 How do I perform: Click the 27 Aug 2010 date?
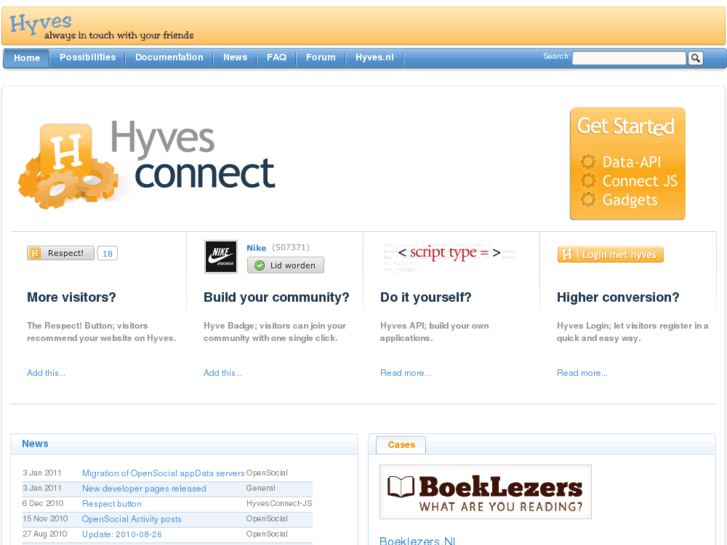click(45, 534)
